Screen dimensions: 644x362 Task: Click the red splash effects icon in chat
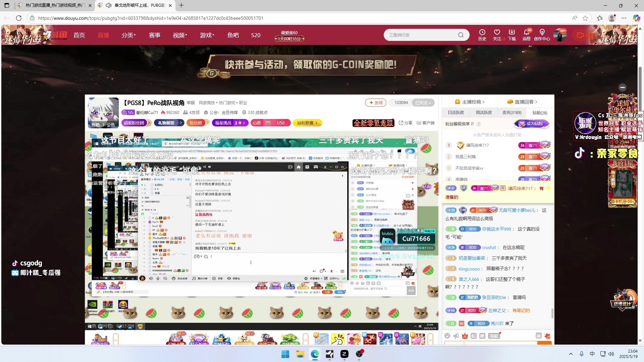(x=547, y=336)
